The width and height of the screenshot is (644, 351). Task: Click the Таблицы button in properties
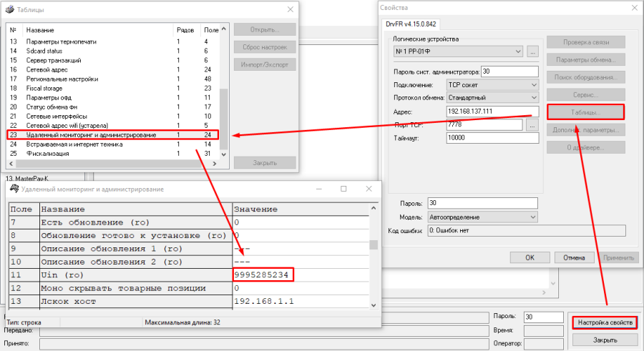point(585,112)
